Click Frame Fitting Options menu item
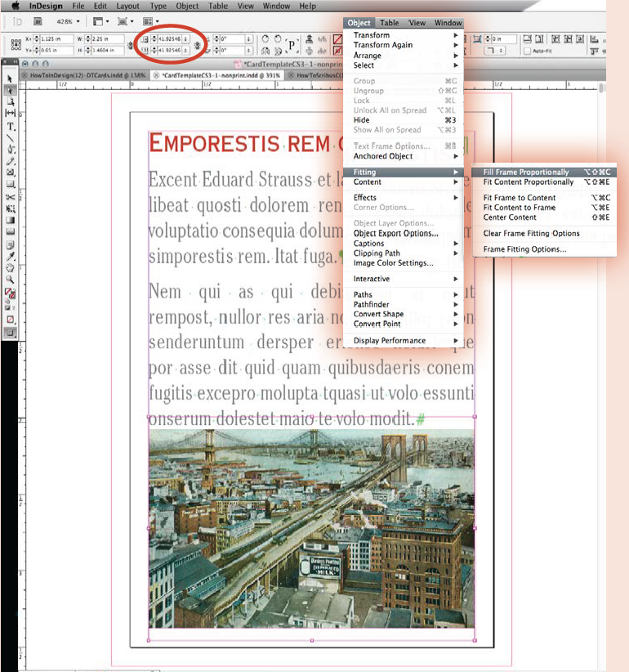Viewport: 629px width, 672px height. click(524, 249)
